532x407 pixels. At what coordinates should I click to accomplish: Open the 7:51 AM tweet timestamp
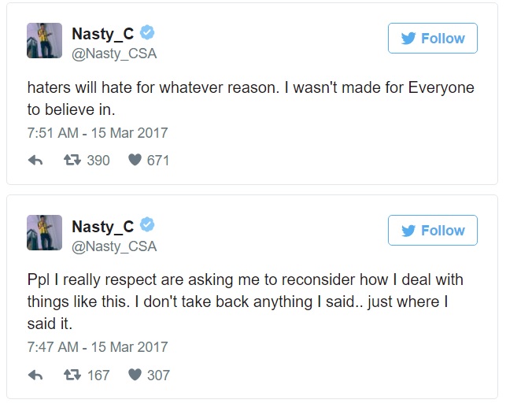[98, 133]
